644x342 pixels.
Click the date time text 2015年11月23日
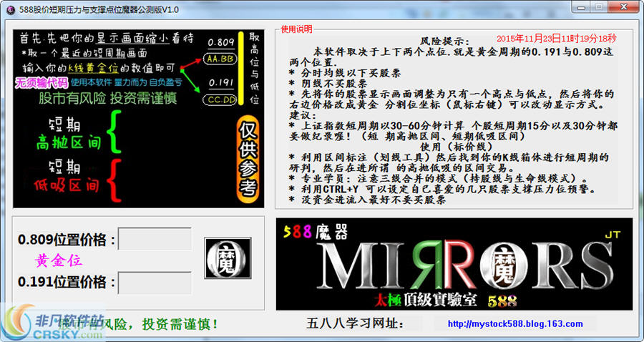pos(556,39)
